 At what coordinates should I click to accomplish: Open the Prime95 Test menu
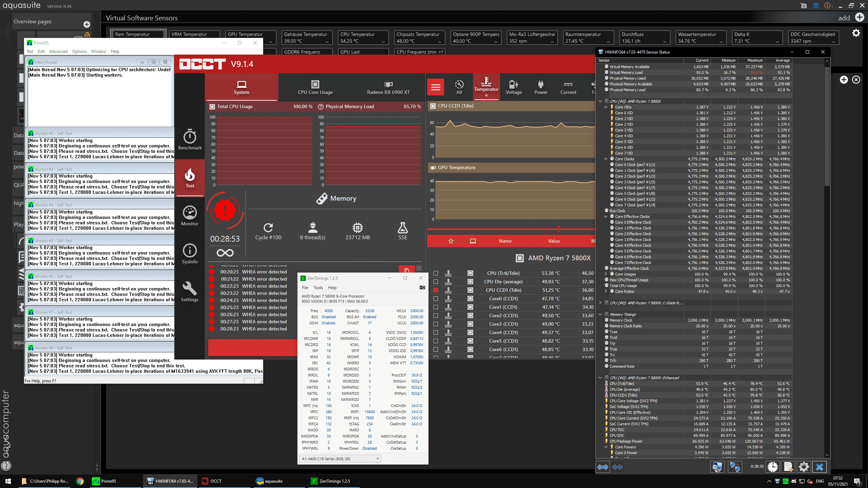30,52
